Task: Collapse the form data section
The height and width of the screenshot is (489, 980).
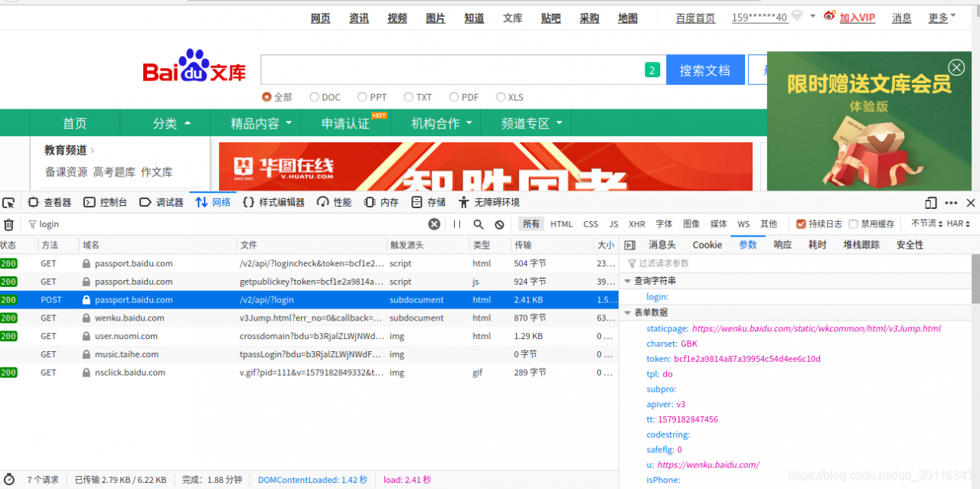Action: click(x=628, y=312)
